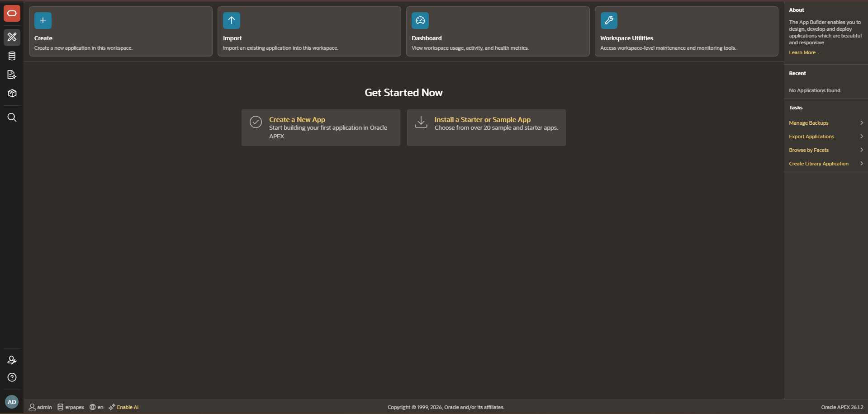Click the Get Started Now heading

[403, 93]
